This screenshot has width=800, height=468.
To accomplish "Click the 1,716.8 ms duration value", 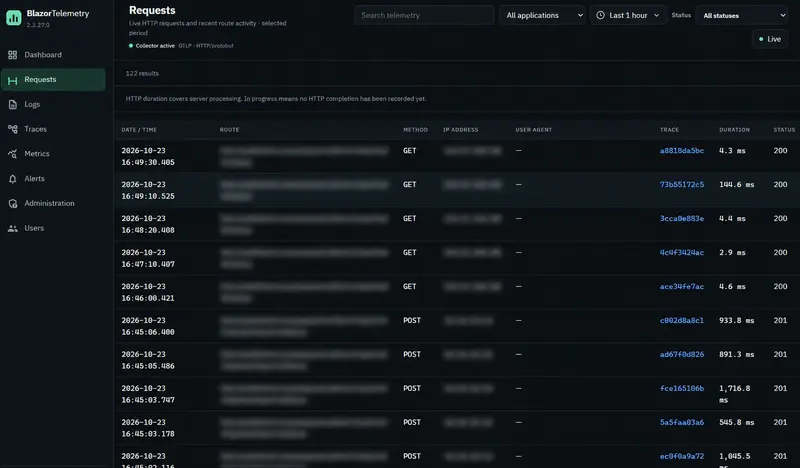I will (x=735, y=394).
